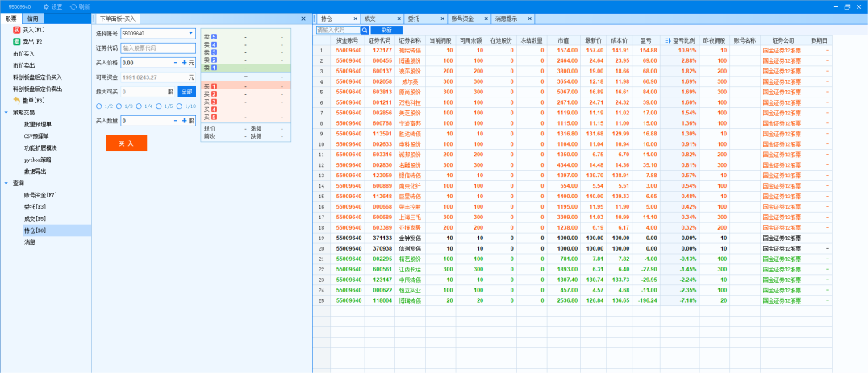Decrease 买入数量 with minus button

click(x=176, y=121)
